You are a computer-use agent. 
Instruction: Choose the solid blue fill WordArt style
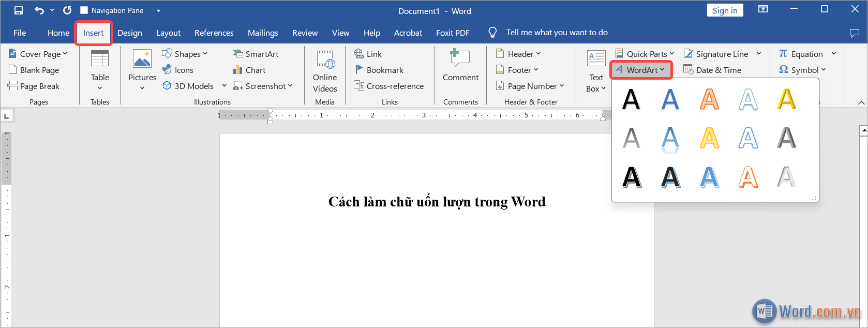(x=670, y=99)
